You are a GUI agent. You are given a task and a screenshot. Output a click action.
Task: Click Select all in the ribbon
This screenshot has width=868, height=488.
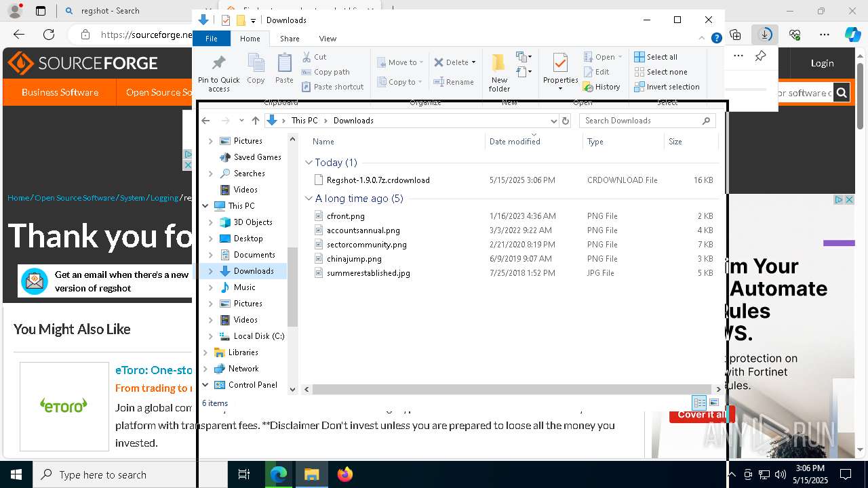[656, 57]
